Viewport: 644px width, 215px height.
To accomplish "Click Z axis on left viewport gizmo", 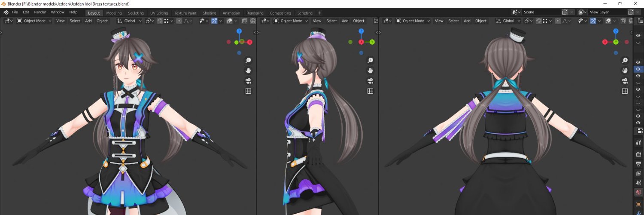I will pos(239,31).
